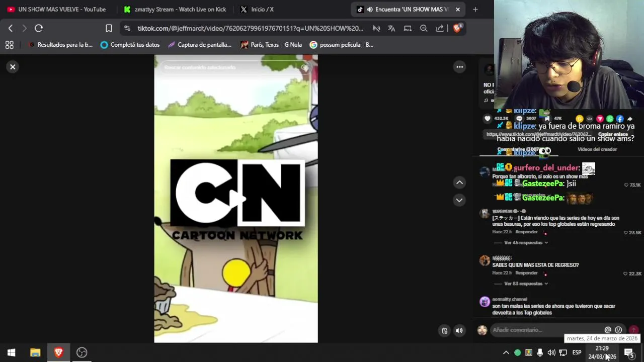Click the @ mention icon in comment box

(608, 330)
